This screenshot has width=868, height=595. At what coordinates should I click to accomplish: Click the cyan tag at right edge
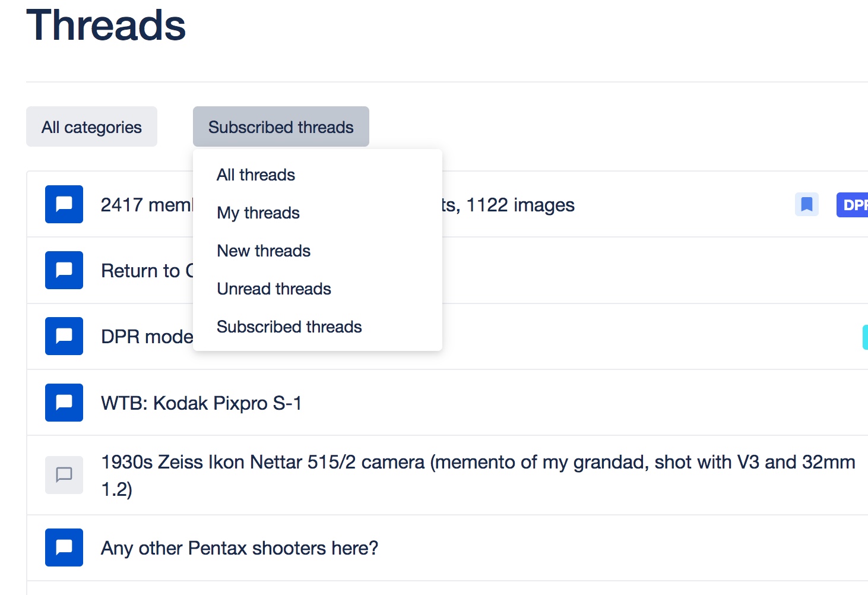tap(865, 337)
